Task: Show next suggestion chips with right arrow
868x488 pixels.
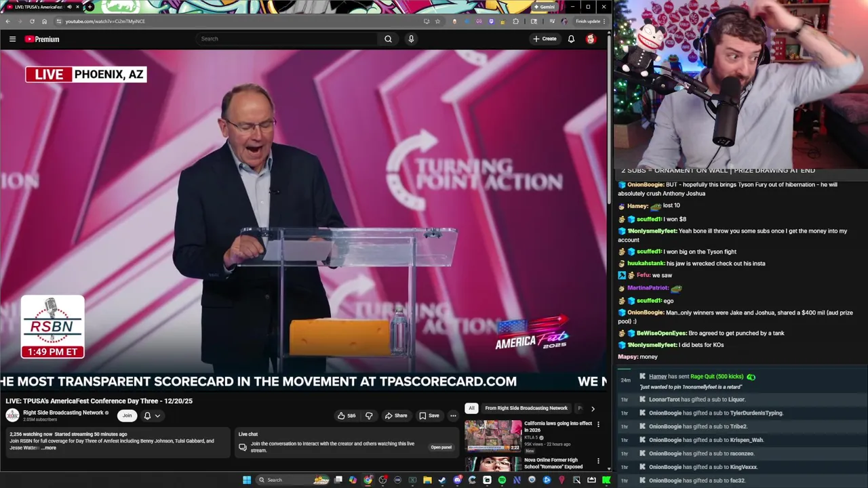Action: (x=593, y=409)
